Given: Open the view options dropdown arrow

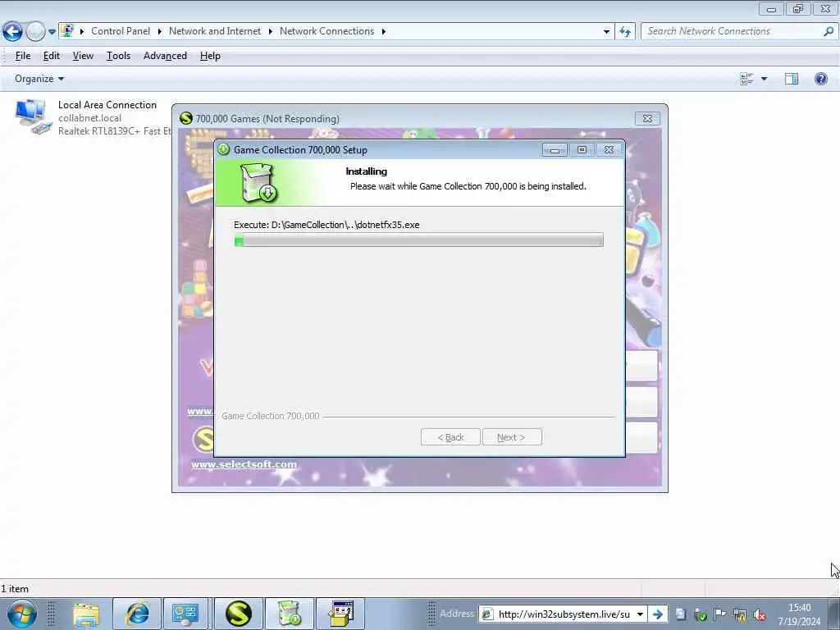Looking at the screenshot, I should [x=764, y=79].
